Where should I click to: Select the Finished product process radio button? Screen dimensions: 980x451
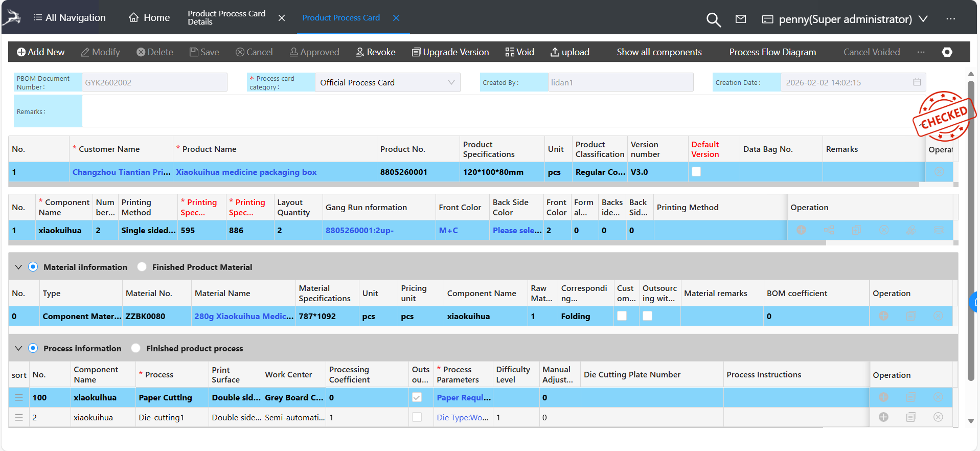[136, 348]
